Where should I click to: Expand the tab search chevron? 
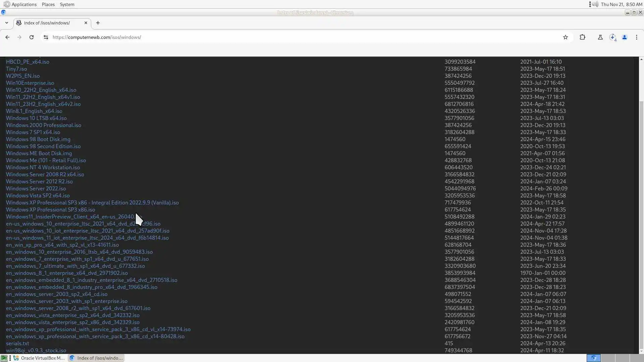7,23
